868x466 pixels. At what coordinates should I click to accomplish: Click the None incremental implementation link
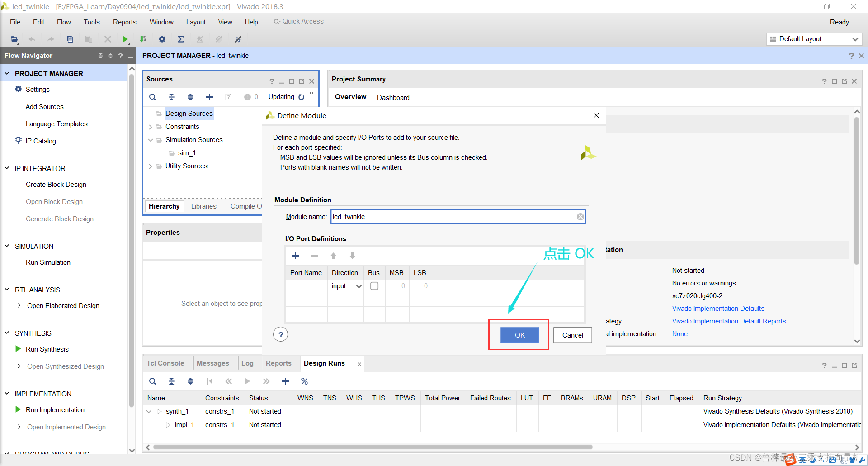click(679, 334)
